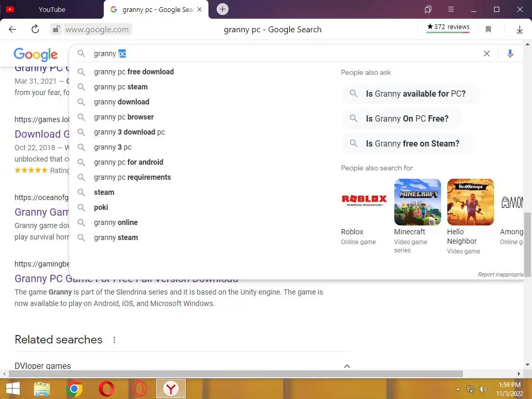Select the granny pc Google Search tab
Viewport: 532px width, 399px height.
click(x=156, y=9)
